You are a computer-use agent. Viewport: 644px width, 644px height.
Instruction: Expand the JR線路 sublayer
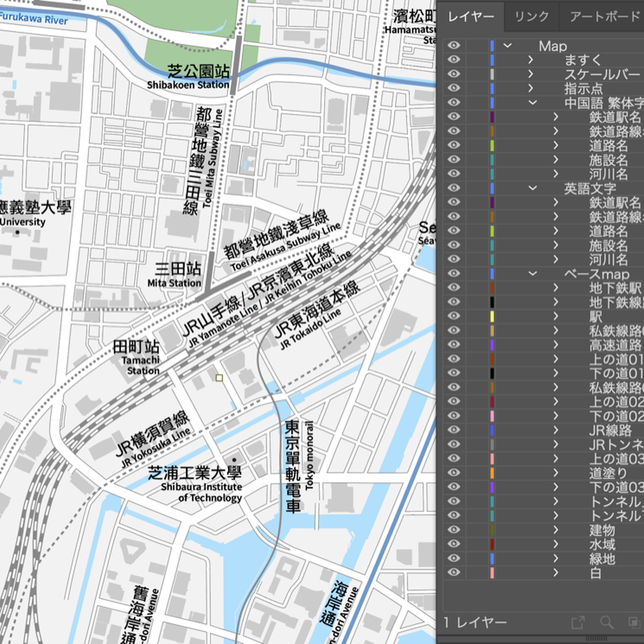[x=556, y=430]
